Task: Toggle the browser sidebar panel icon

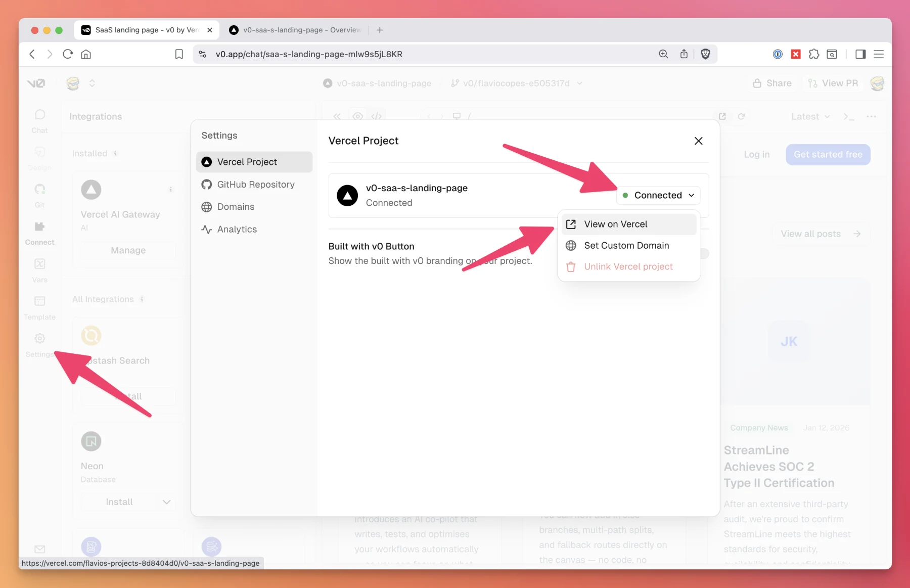Action: 860,54
